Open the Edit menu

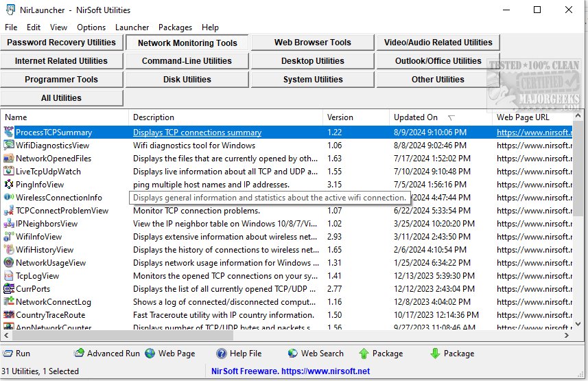tap(34, 27)
